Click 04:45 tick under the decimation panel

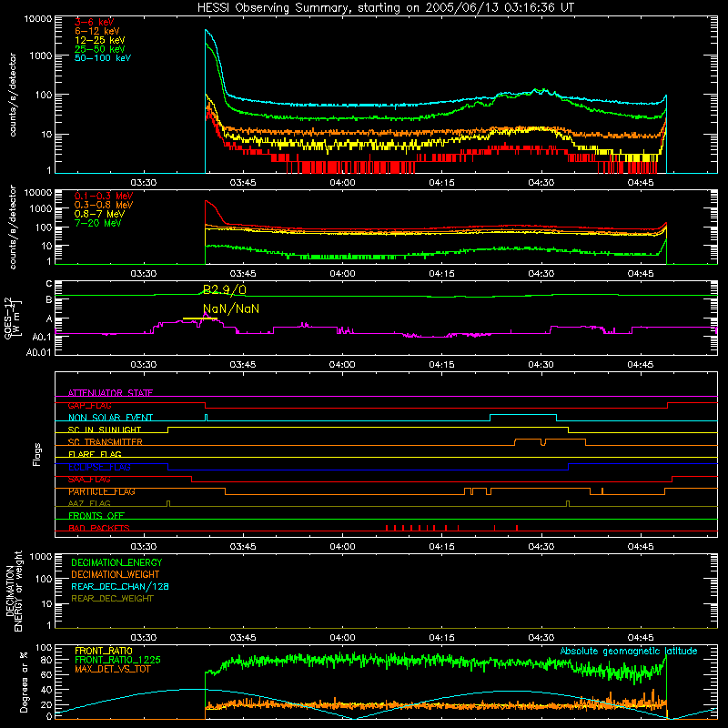pyautogui.click(x=641, y=638)
